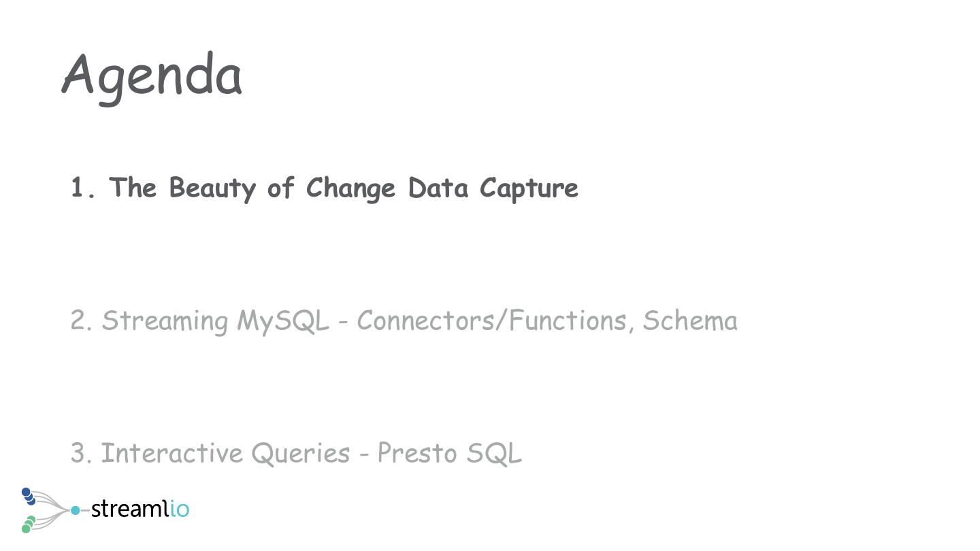
Task: Click the Streamlio logo graphic of converging lines
Action: pos(49,510)
